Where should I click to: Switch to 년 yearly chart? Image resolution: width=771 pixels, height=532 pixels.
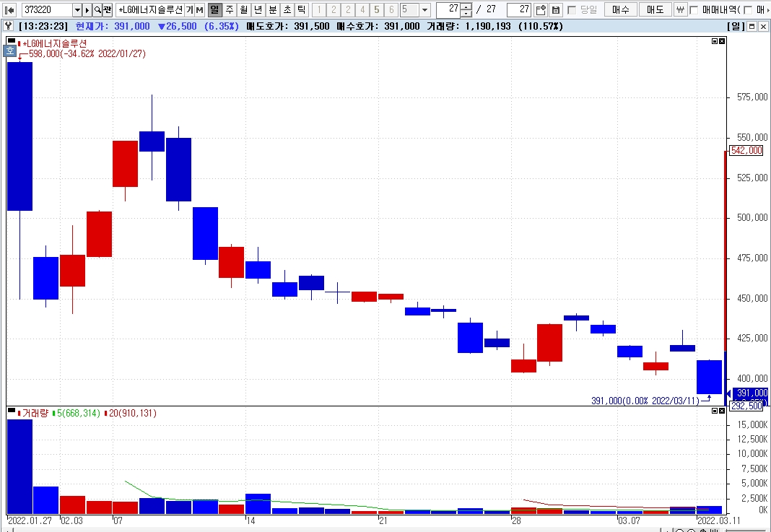258,9
